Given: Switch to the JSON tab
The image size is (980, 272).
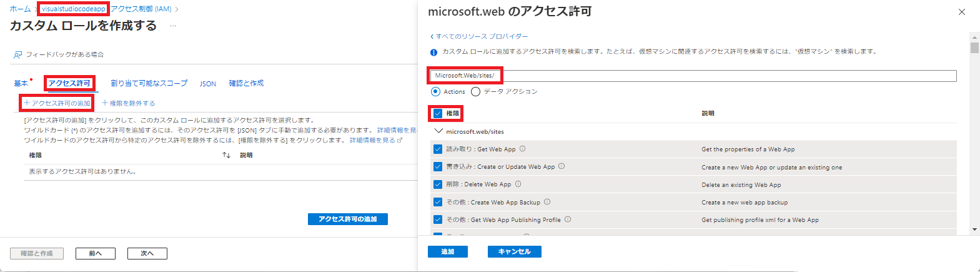Looking at the screenshot, I should (x=208, y=84).
